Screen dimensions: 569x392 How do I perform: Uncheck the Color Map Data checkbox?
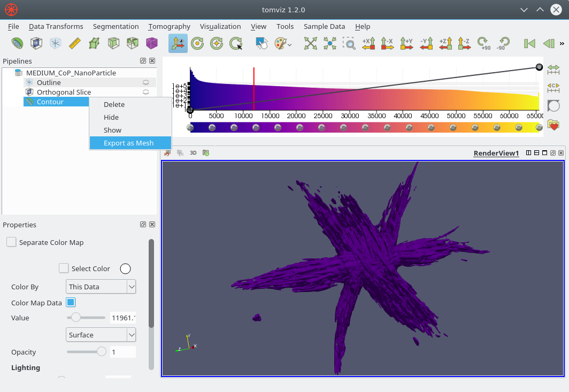click(71, 302)
